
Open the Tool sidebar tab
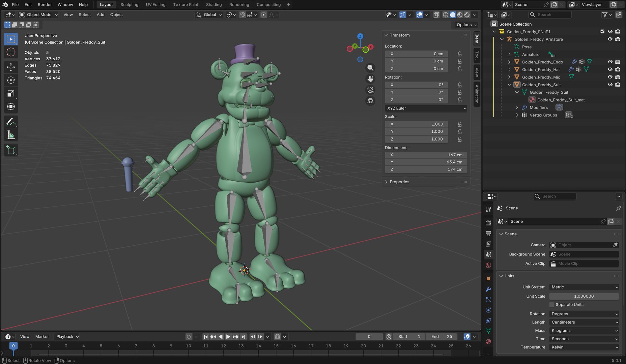pyautogui.click(x=477, y=55)
